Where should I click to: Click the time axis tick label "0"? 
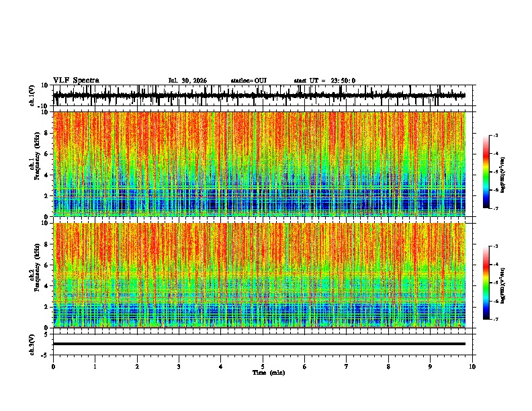(53, 367)
